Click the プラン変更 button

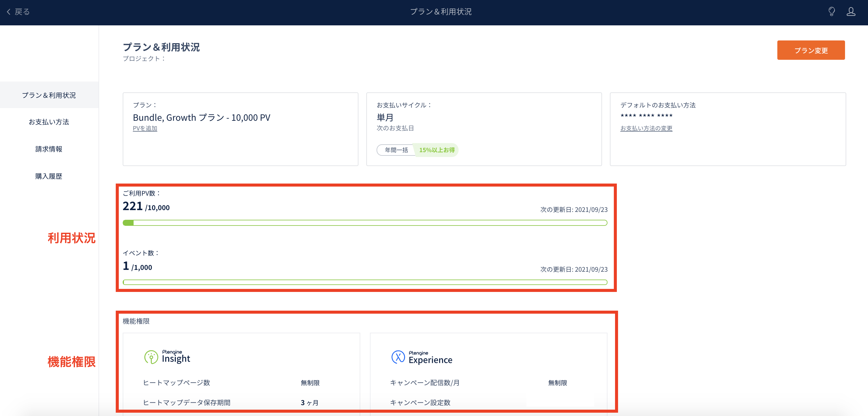point(811,50)
